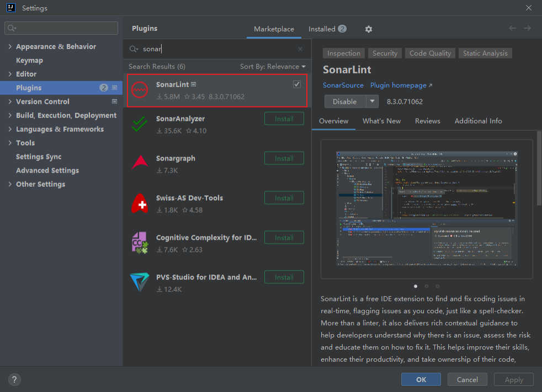This screenshot has width=542, height=392.
Task: Filter by the Static Analysis tag
Action: [485, 53]
